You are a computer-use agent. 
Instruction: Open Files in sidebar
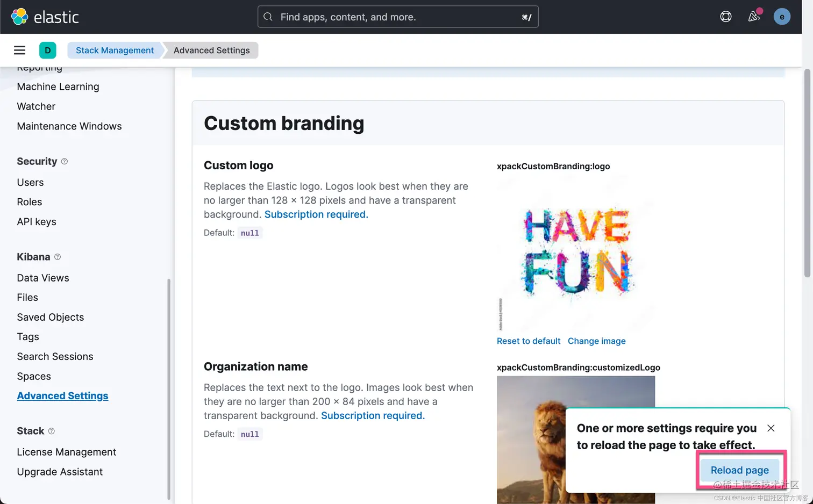click(27, 298)
